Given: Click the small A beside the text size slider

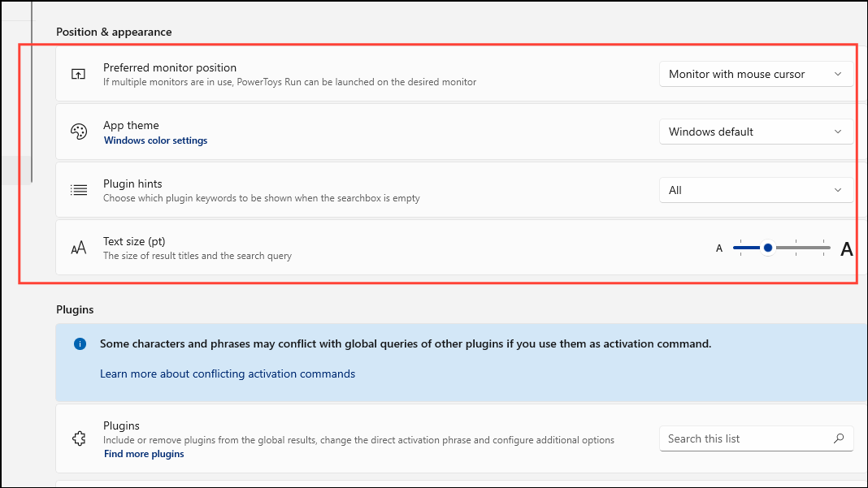Looking at the screenshot, I should click(718, 248).
